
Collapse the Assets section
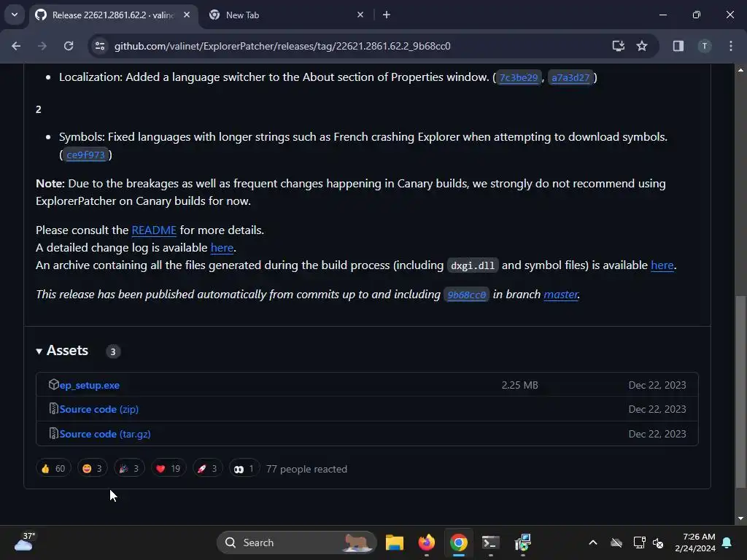[62, 351]
